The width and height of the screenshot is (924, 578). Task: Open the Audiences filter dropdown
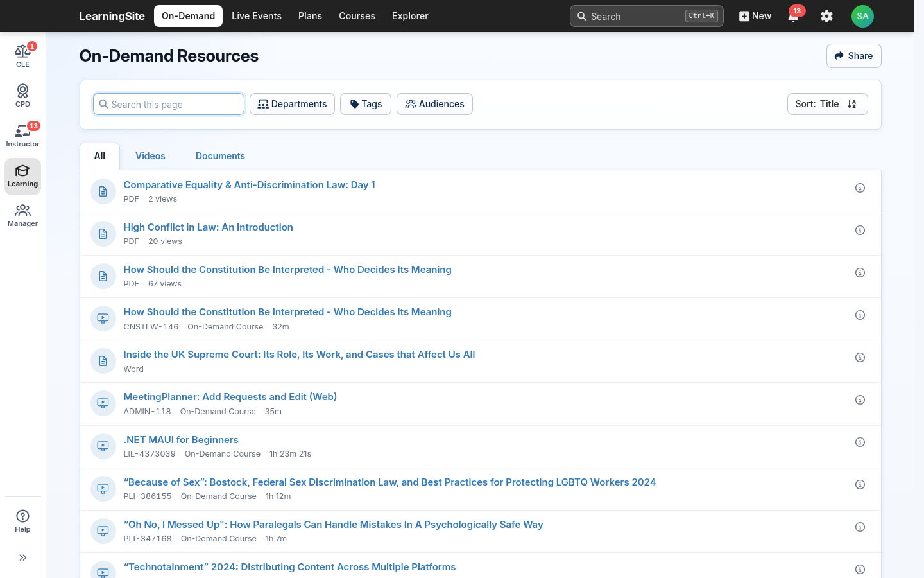pos(434,104)
